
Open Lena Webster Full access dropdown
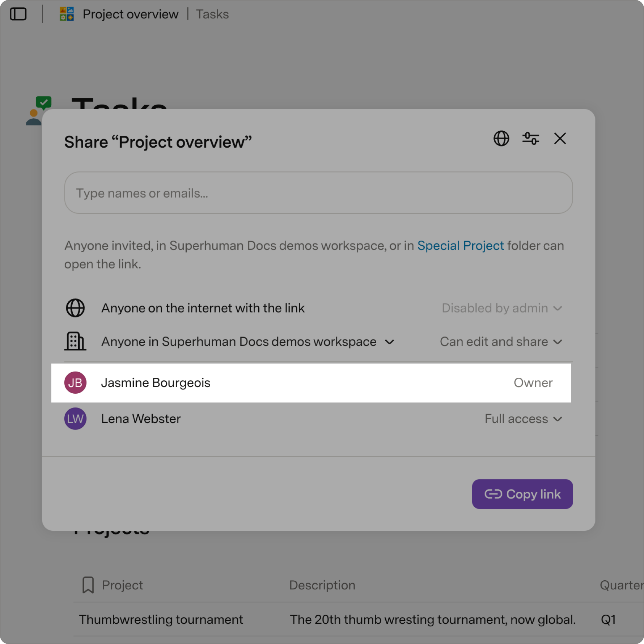pos(523,419)
